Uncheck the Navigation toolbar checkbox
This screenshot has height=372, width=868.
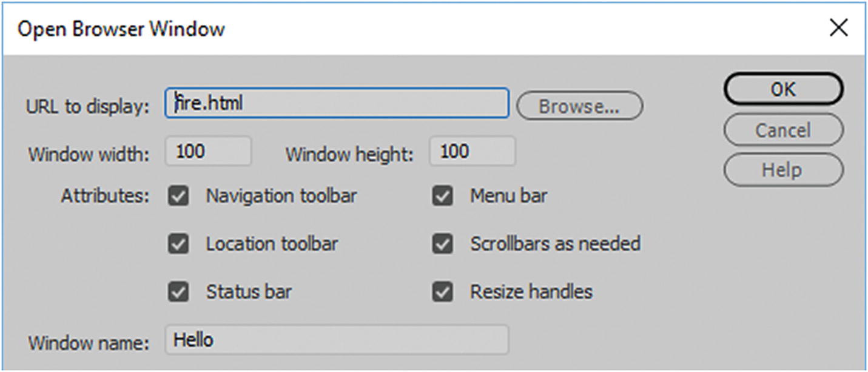coord(178,197)
